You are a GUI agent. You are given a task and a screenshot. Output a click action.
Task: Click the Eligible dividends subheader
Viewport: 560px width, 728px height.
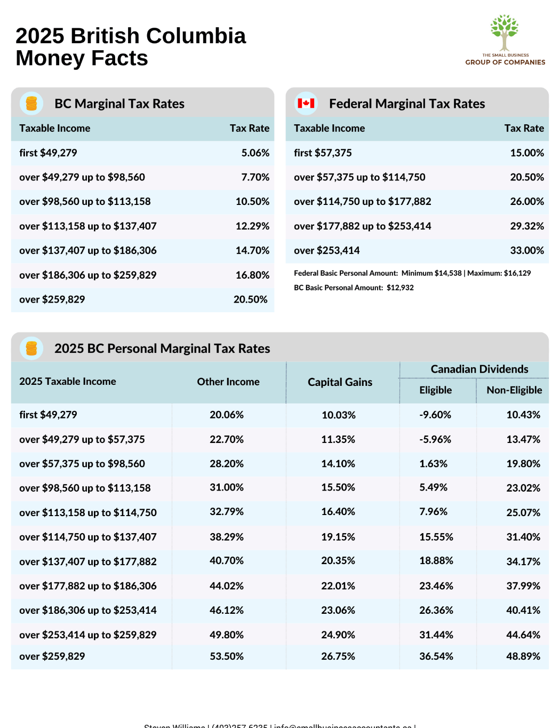(x=435, y=390)
